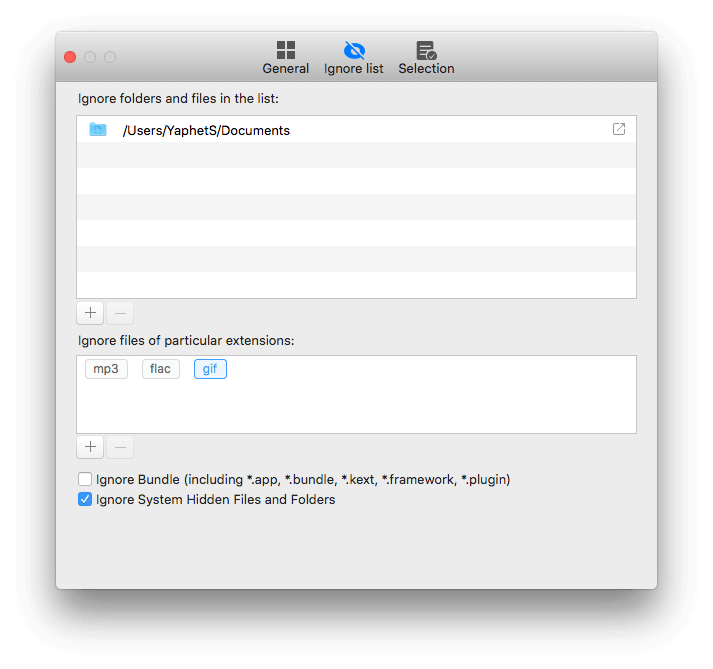Select the mp3 extension tag
This screenshot has height=669, width=713.
pyautogui.click(x=106, y=369)
